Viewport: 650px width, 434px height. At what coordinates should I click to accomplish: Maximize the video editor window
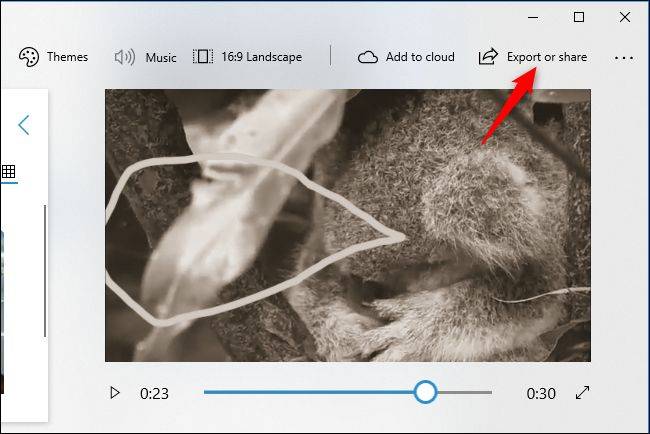coord(579,17)
